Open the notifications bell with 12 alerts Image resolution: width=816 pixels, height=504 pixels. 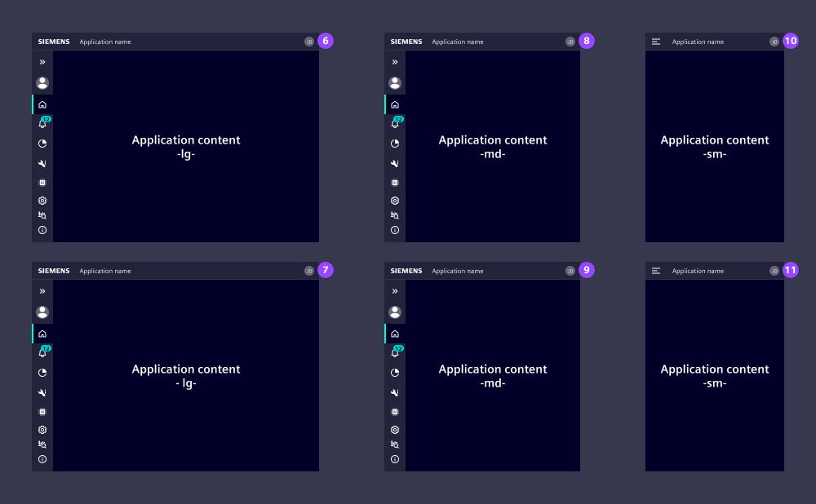point(42,123)
